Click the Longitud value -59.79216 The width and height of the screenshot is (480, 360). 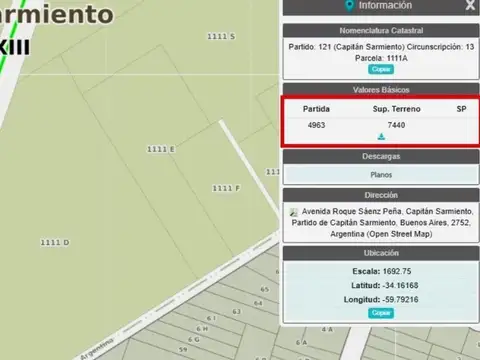pos(400,299)
